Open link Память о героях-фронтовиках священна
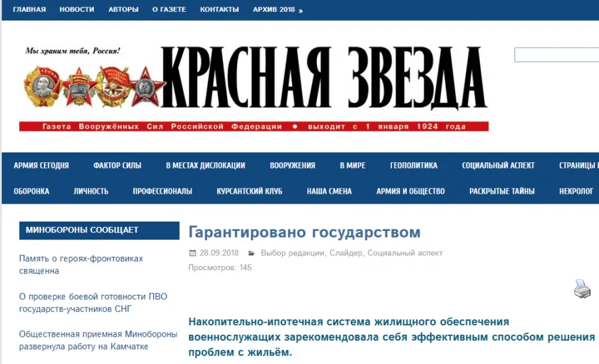The height and width of the screenshot is (364, 599). (x=81, y=265)
